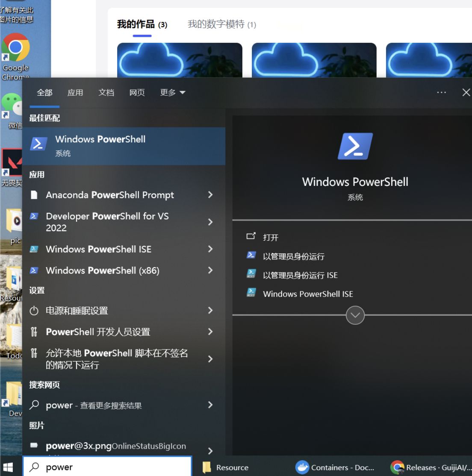
Task: Click the Windows PowerShell (x86) icon
Action: pyautogui.click(x=34, y=270)
